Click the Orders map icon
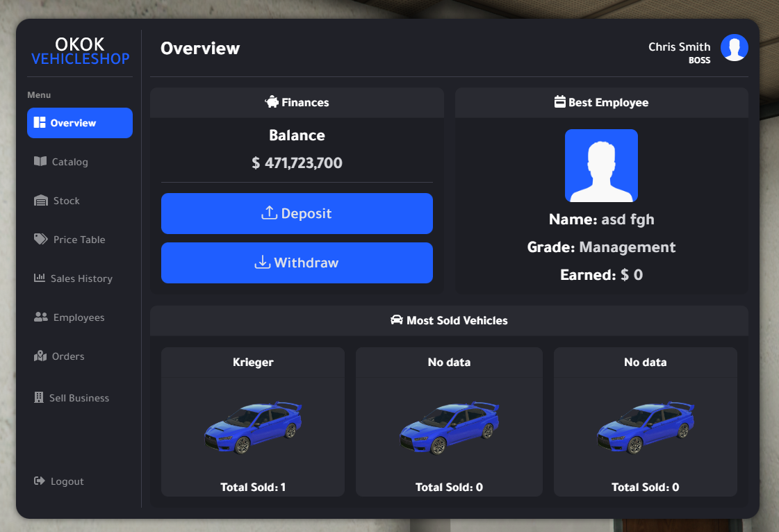 pos(40,356)
